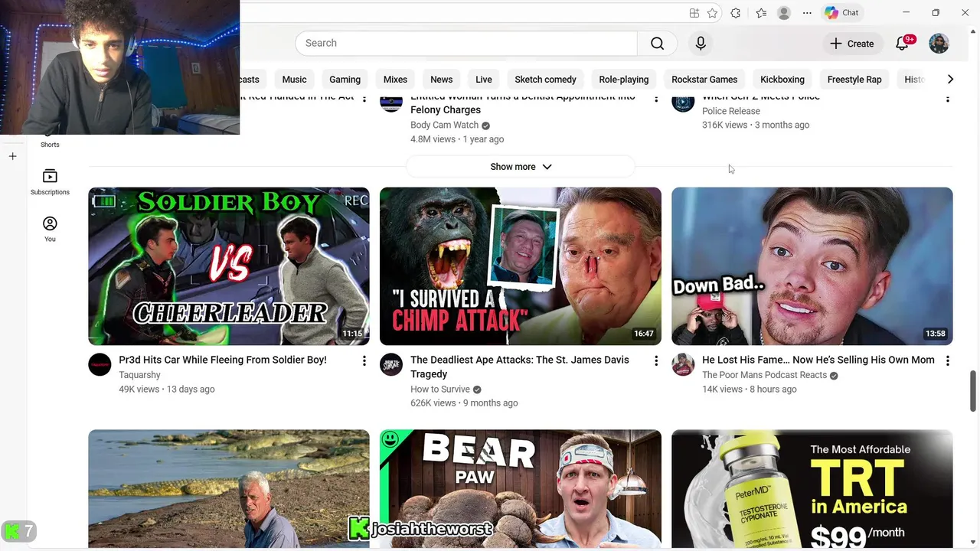Open I Survived a Chimp Attack thumbnail
Viewport: 980px width, 551px height.
(521, 266)
